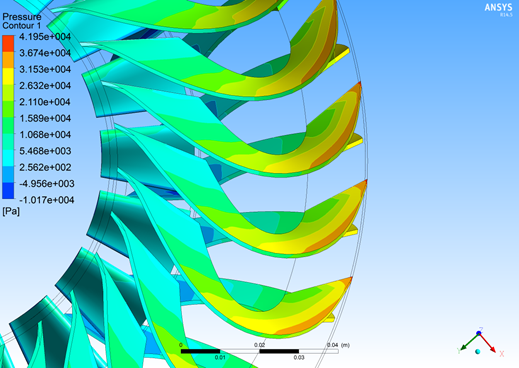The height and width of the screenshot is (368, 519).
Task: Click the 0.03 label below the scale ruler
Action: [299, 358]
